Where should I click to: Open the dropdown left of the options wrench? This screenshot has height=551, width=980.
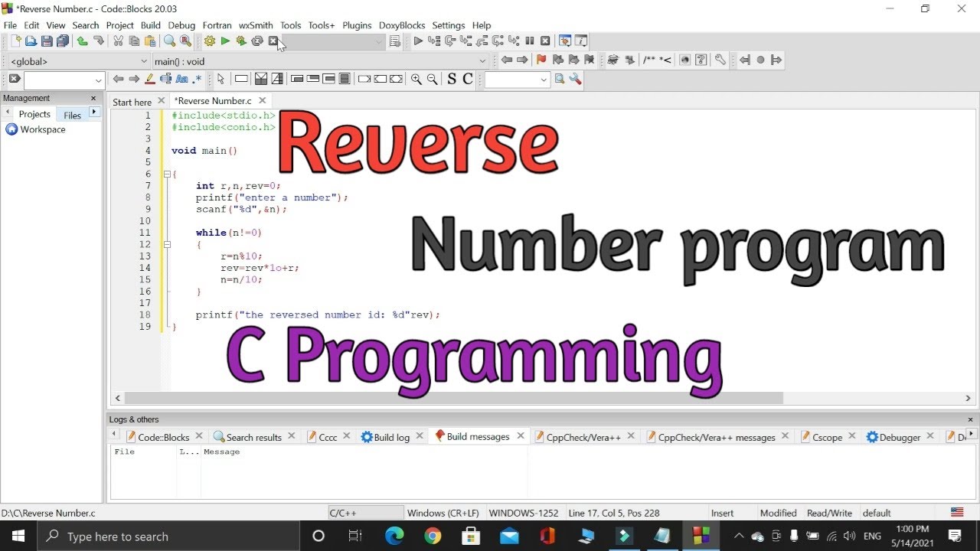point(544,80)
